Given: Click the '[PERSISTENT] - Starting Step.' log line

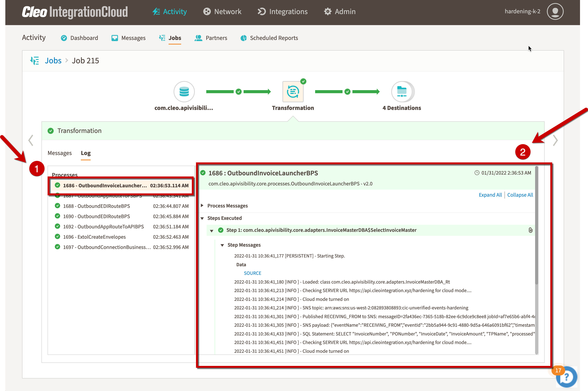Looking at the screenshot, I should 289,256.
